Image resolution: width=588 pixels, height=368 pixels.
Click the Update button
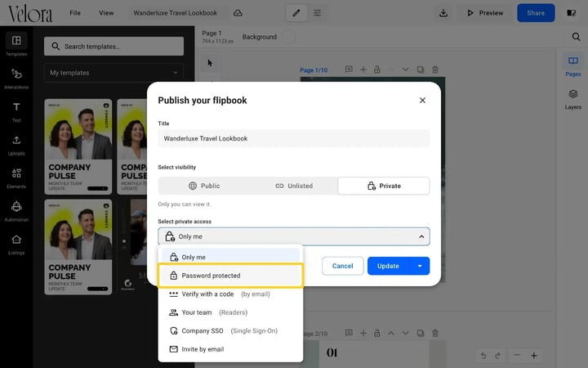(389, 266)
